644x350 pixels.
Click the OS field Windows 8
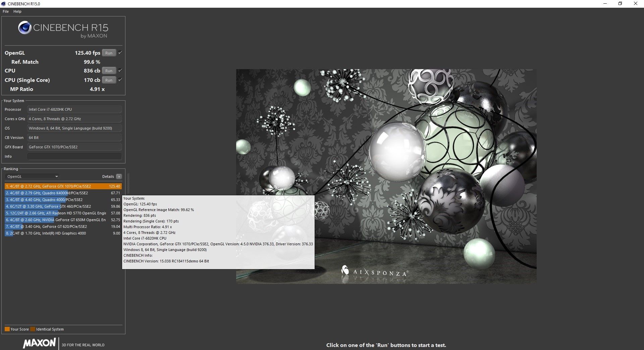[x=74, y=128]
